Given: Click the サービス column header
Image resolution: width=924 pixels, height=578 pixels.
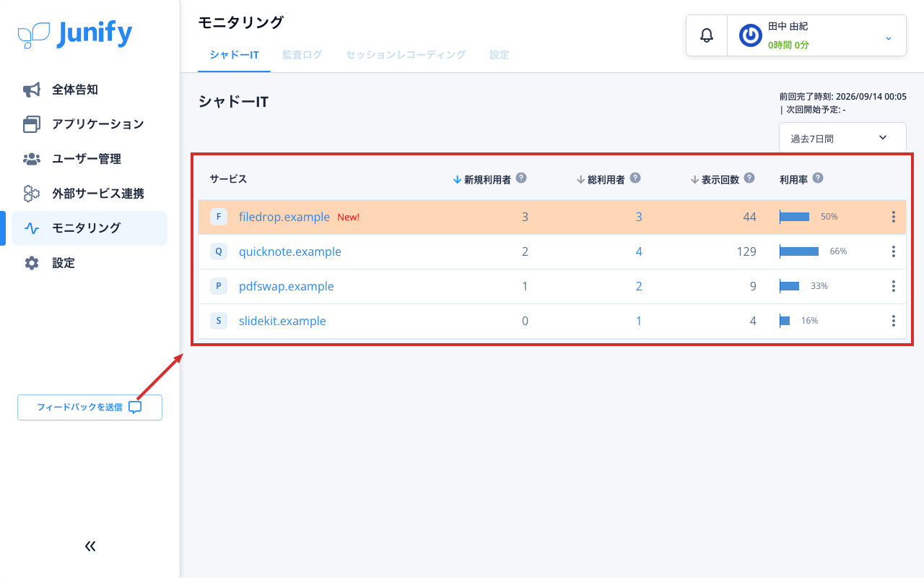Looking at the screenshot, I should tap(228, 179).
